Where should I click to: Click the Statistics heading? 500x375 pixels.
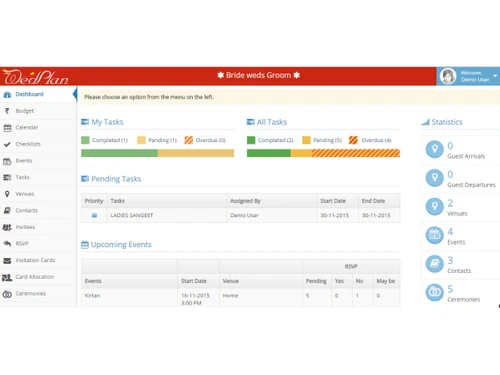pos(447,122)
